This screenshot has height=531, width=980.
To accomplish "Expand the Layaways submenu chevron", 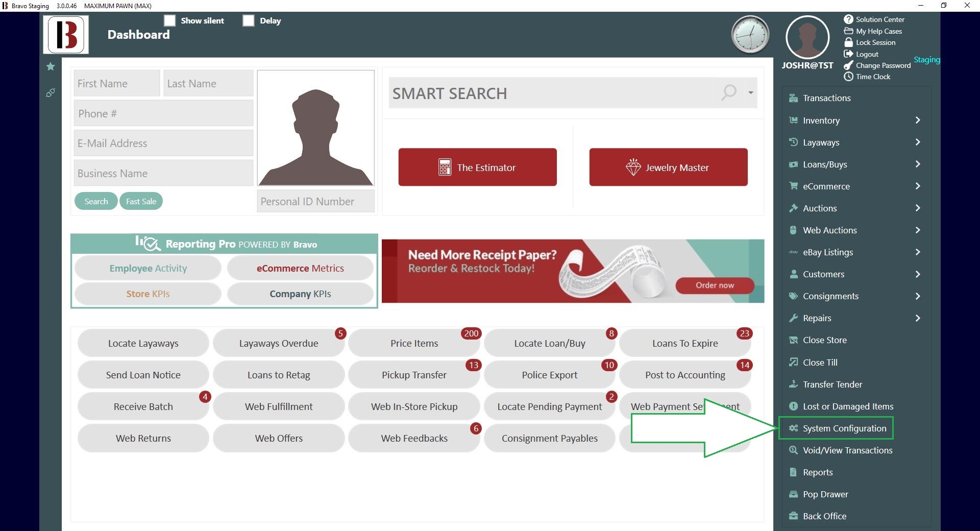I will coord(918,142).
